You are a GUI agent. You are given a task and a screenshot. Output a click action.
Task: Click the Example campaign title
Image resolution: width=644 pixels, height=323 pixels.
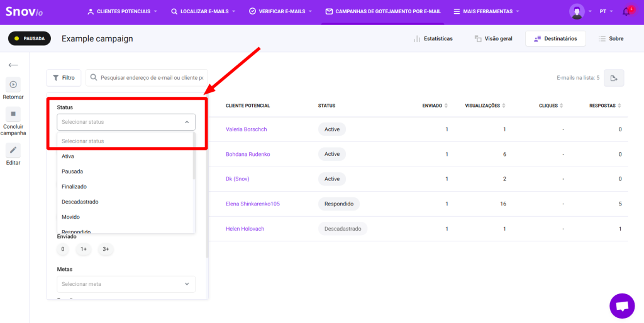[x=97, y=38]
